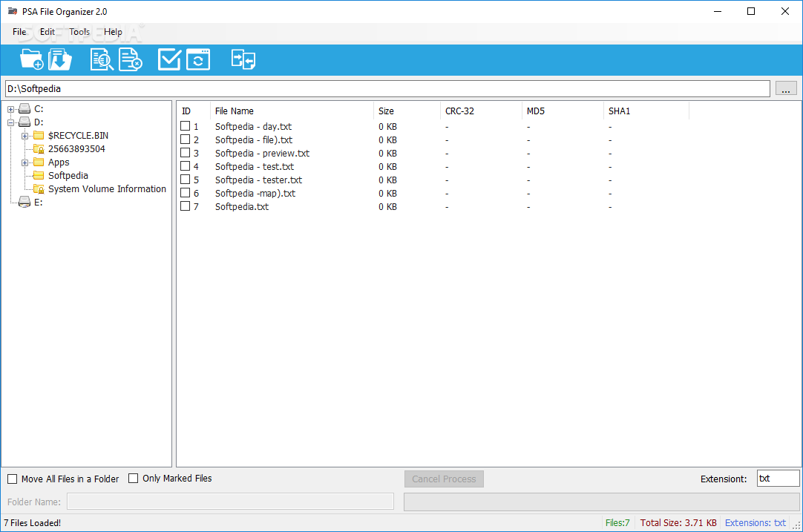Click the Total Size: 3.71 KB status
Viewport: 803px width, 532px height.
point(678,523)
